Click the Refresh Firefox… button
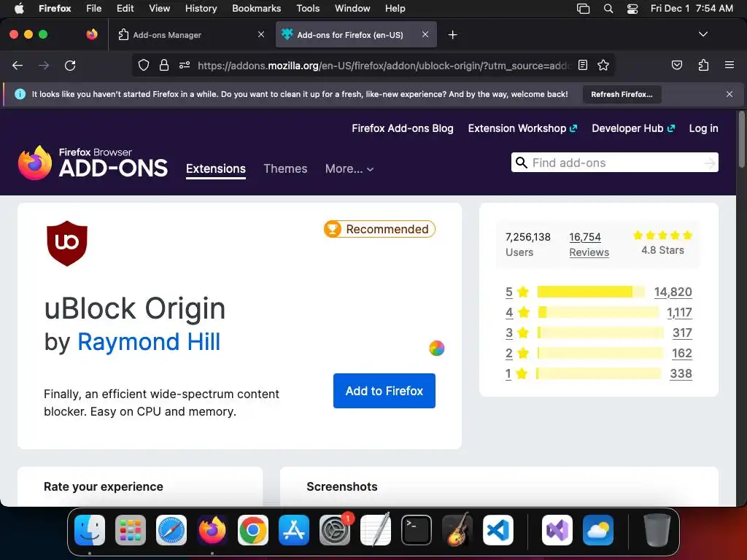The height and width of the screenshot is (560, 747). coord(622,94)
